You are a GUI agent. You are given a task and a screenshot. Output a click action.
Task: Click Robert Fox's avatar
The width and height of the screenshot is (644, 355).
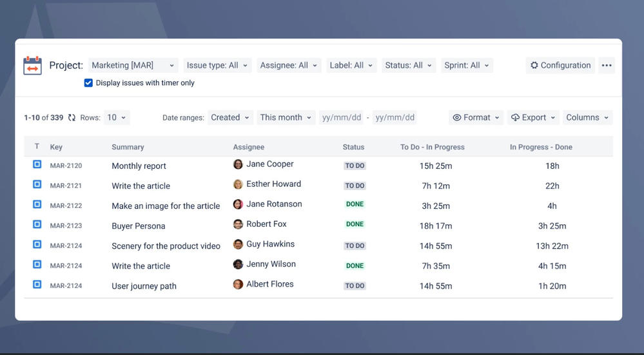click(x=239, y=224)
